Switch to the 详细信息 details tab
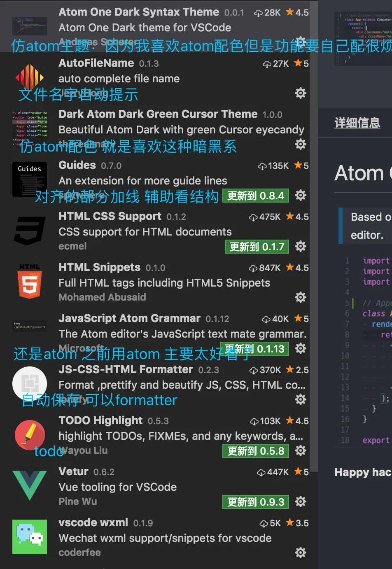 (x=357, y=123)
